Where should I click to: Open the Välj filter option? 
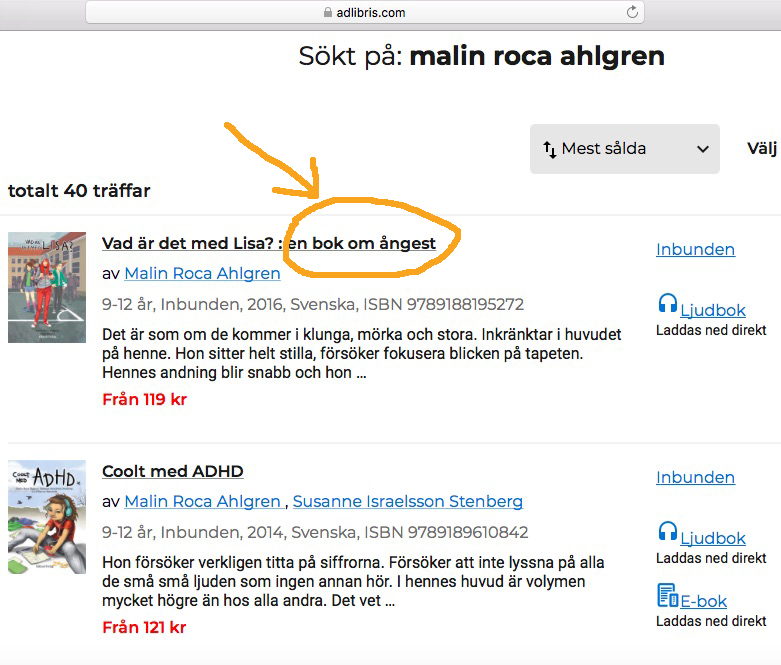763,148
